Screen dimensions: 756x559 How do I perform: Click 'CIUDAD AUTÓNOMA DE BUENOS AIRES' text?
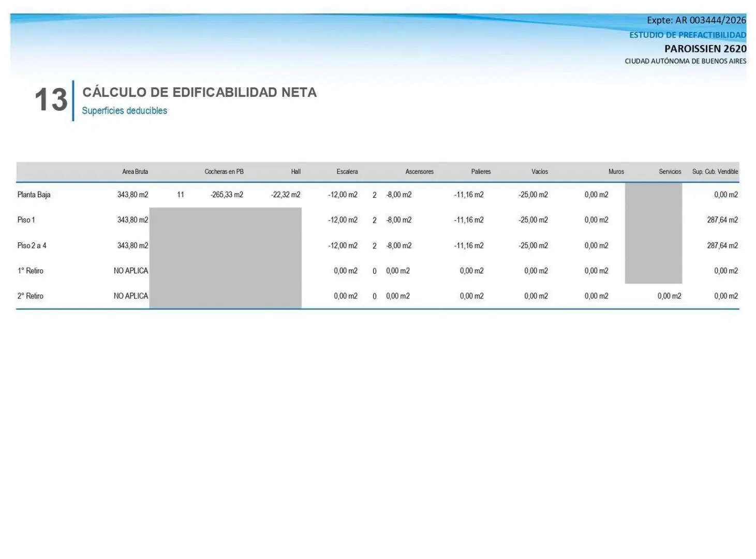686,61
